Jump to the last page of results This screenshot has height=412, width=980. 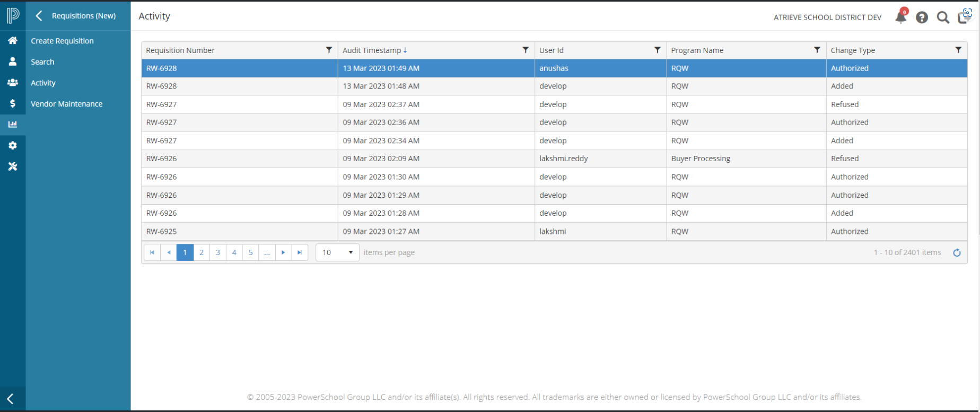tap(300, 252)
